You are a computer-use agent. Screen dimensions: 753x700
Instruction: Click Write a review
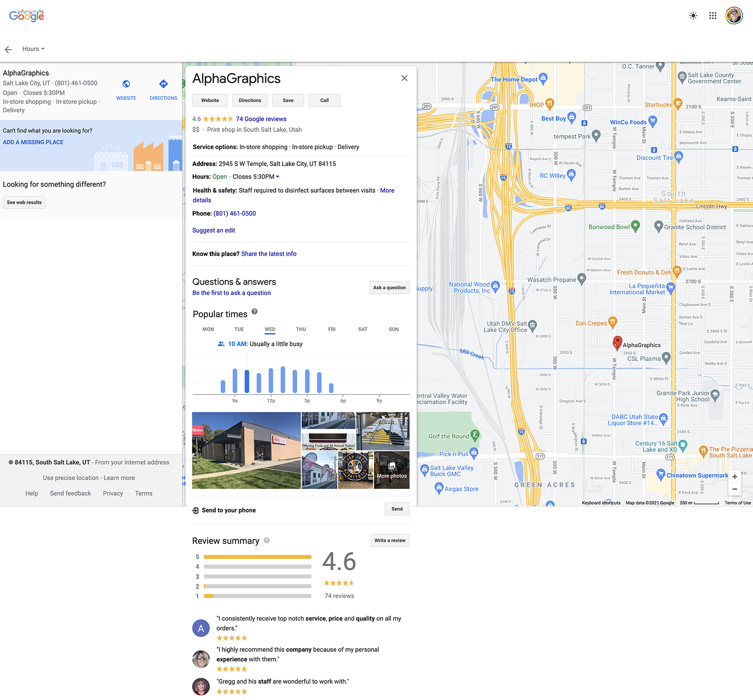pos(390,540)
